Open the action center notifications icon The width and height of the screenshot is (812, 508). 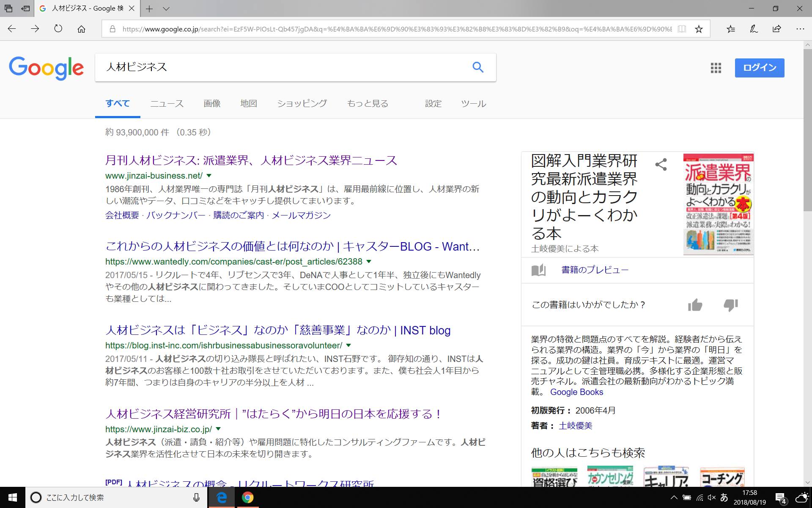(x=780, y=498)
